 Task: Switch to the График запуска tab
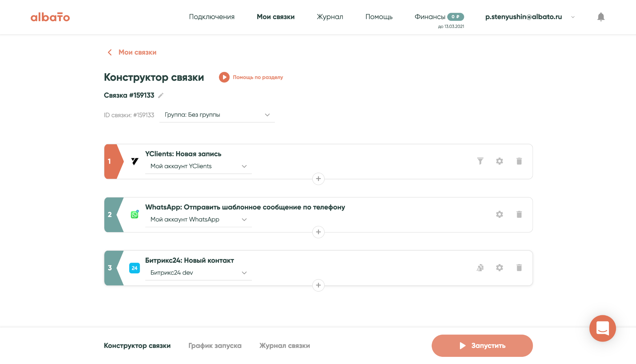(215, 346)
